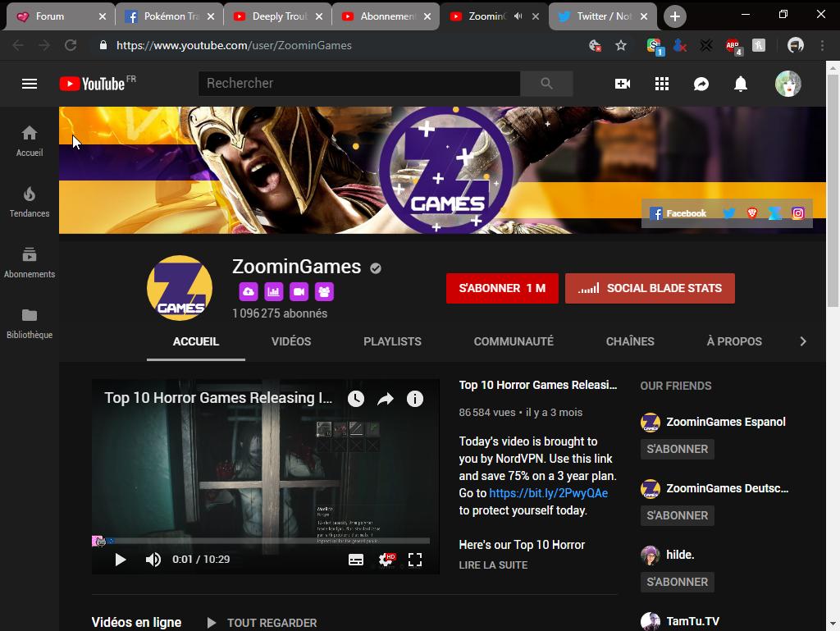Open the account avatar menu
This screenshot has width=840, height=631.
coord(788,84)
